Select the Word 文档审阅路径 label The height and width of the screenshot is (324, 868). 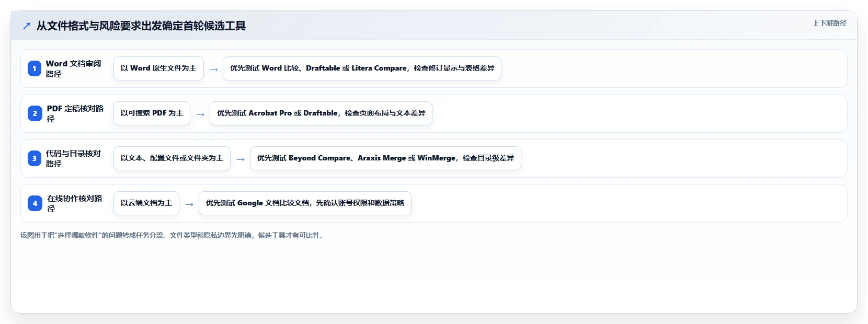[74, 68]
